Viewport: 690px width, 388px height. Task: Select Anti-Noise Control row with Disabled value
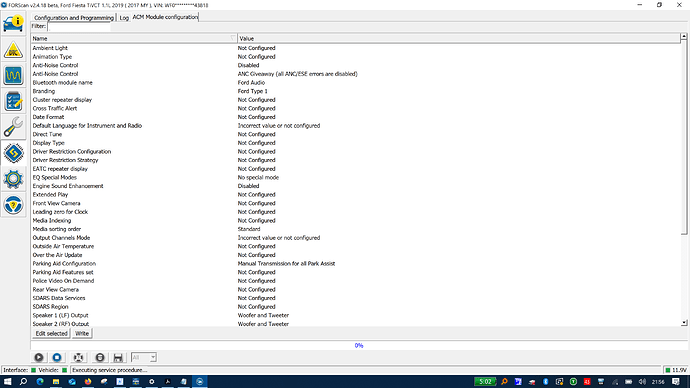[356, 65]
